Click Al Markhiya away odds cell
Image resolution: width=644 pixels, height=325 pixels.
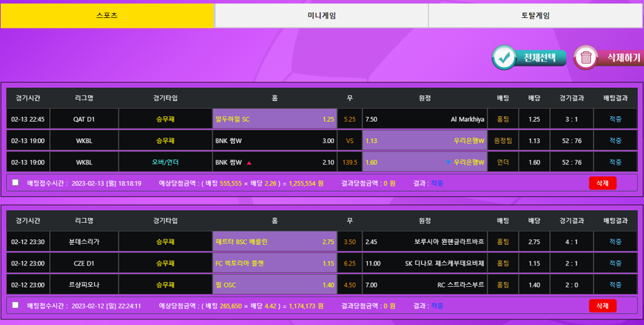point(425,119)
